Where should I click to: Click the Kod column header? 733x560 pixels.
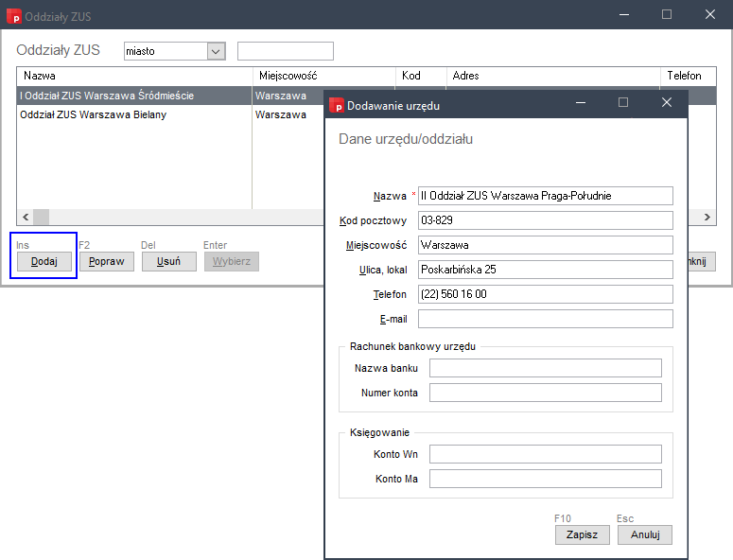421,76
